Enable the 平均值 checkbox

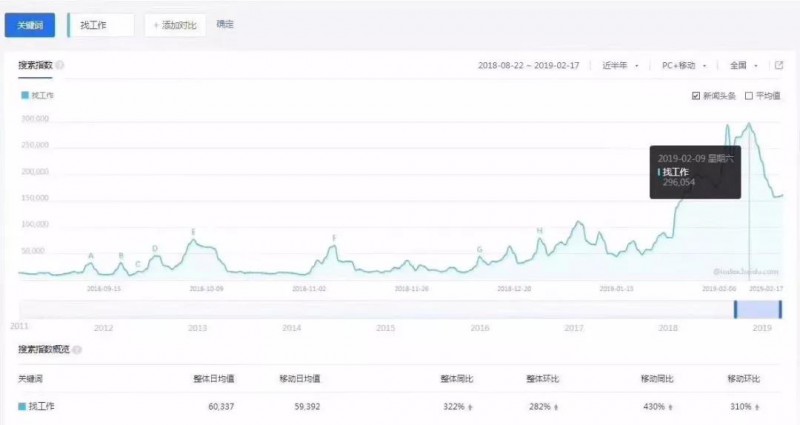(749, 96)
